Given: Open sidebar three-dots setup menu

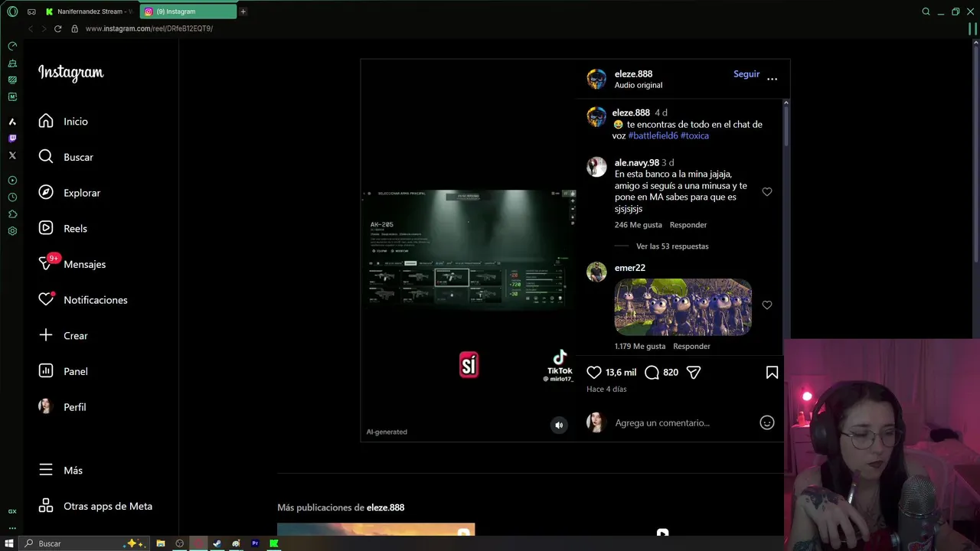Looking at the screenshot, I should click(12, 527).
